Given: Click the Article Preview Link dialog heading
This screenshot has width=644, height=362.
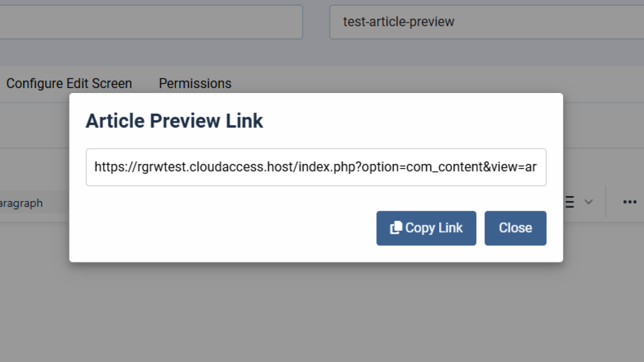Looking at the screenshot, I should (174, 121).
